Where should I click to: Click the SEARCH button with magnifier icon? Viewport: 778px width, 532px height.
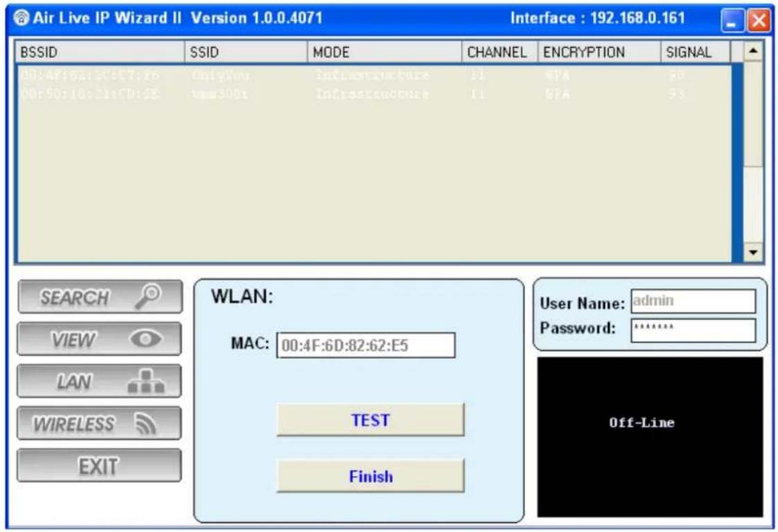[x=100, y=297]
